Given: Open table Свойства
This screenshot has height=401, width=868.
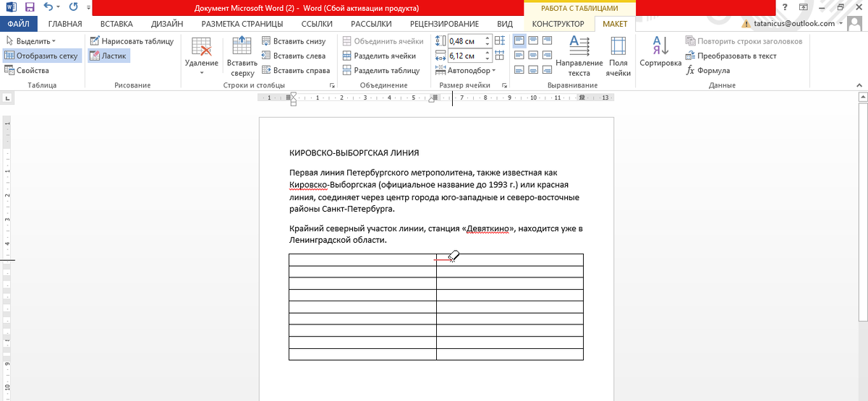Looking at the screenshot, I should point(27,71).
